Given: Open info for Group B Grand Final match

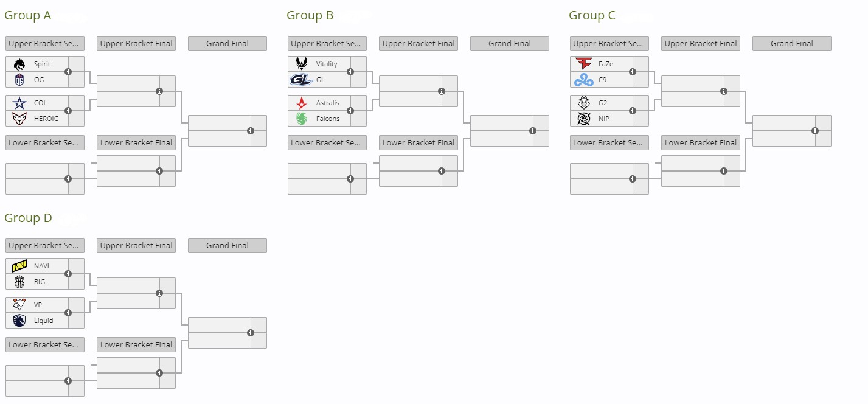Looking at the screenshot, I should (533, 131).
